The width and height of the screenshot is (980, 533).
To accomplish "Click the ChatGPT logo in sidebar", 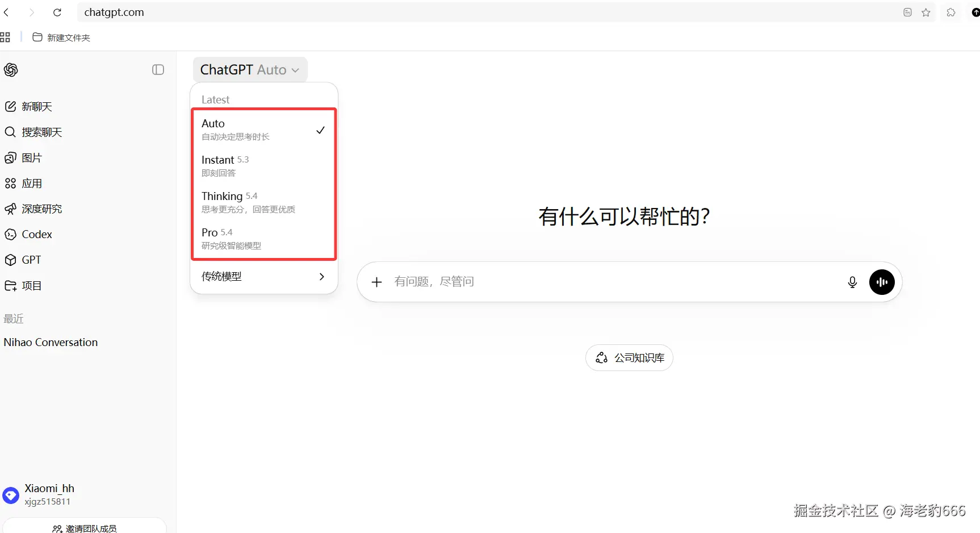I will pos(11,70).
